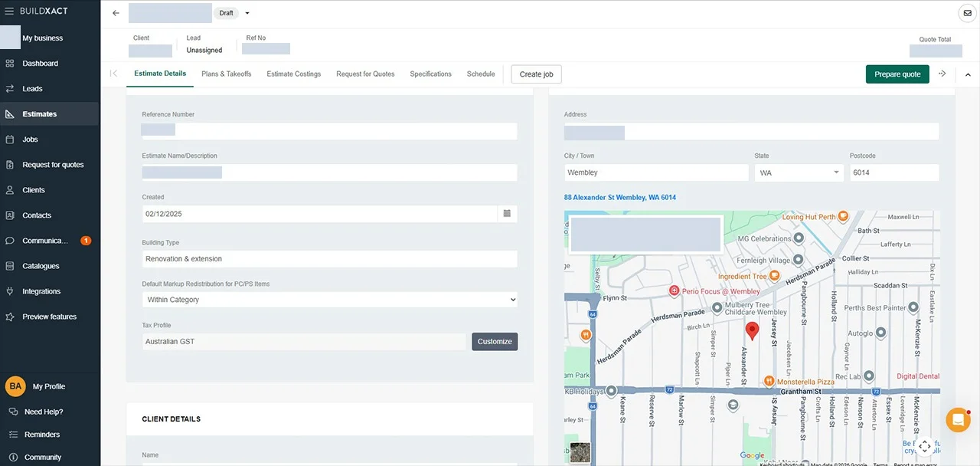Open the State WA dropdown
Image resolution: width=980 pixels, height=466 pixels.
(799, 172)
